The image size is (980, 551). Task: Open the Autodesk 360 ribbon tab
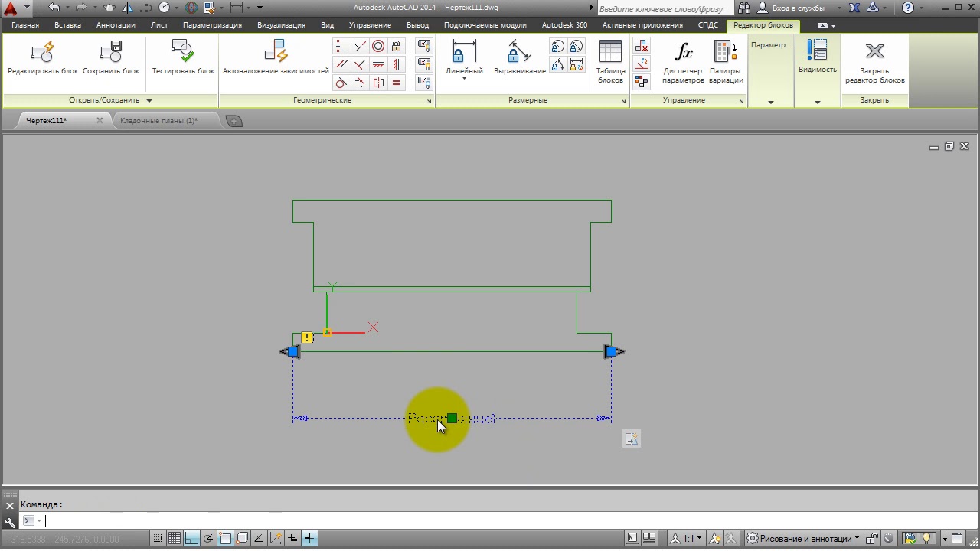pyautogui.click(x=564, y=25)
